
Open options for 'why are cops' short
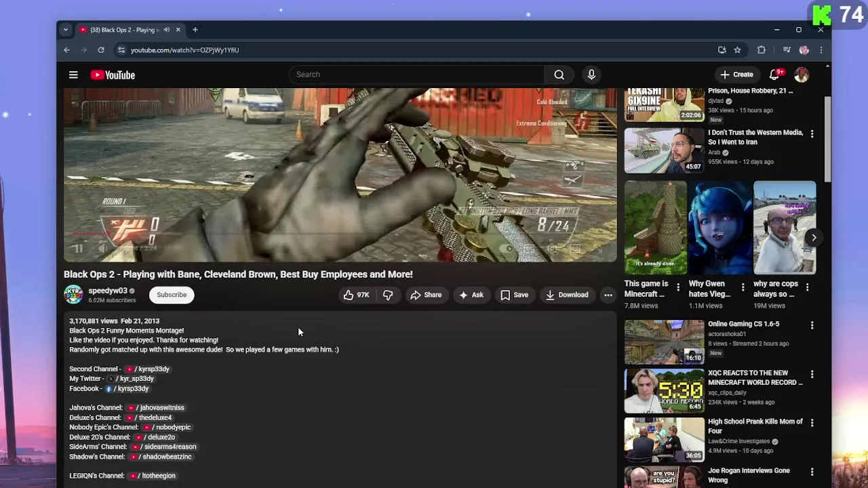[x=807, y=287]
